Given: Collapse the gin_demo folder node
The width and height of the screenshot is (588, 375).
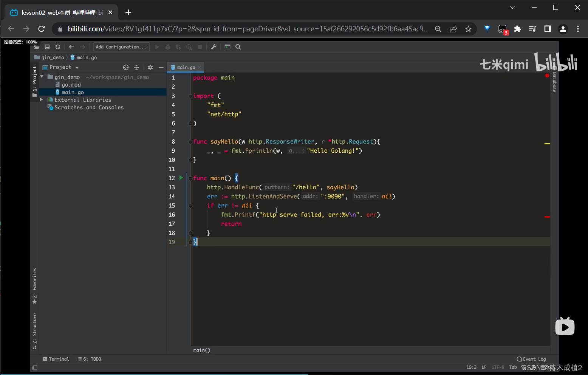Looking at the screenshot, I should [42, 77].
